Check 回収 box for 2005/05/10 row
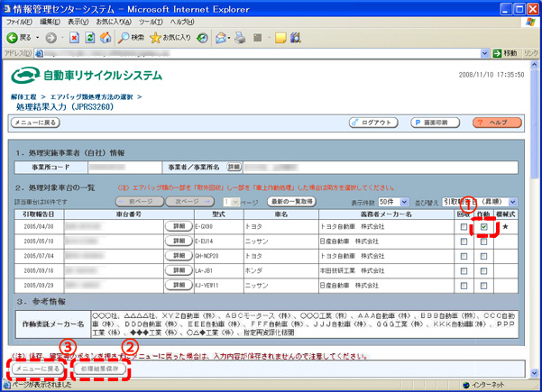The height and width of the screenshot is (392, 542). [x=464, y=242]
